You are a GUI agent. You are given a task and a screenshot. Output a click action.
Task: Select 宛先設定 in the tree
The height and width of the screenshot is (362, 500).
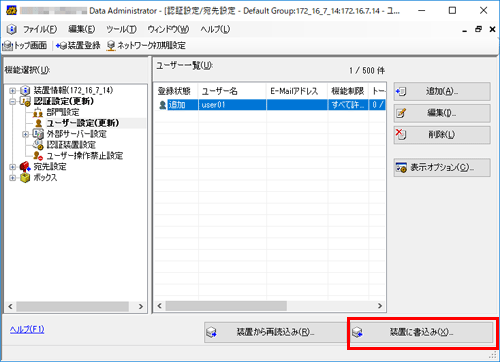pyautogui.click(x=50, y=167)
